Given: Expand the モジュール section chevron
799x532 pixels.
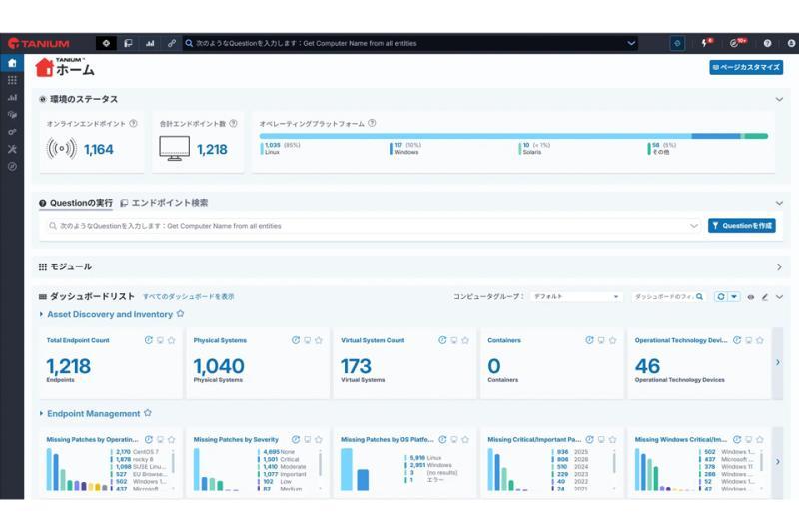Looking at the screenshot, I should (779, 266).
